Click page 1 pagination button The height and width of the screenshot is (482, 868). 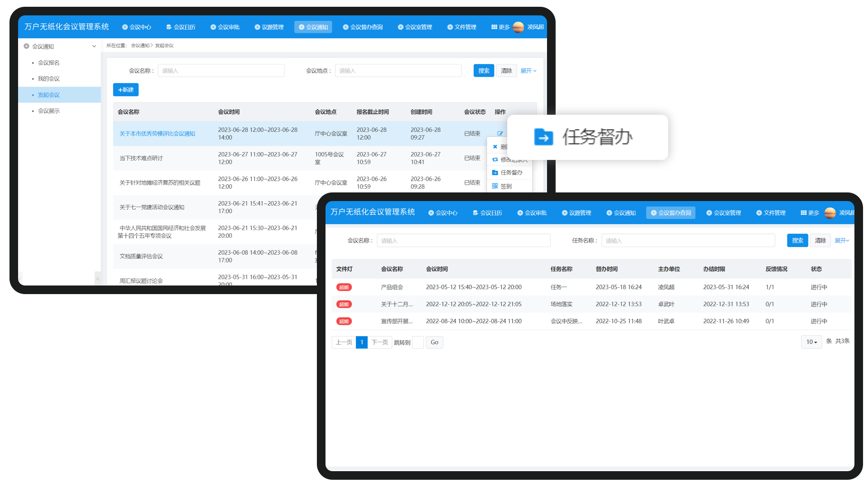tap(362, 342)
